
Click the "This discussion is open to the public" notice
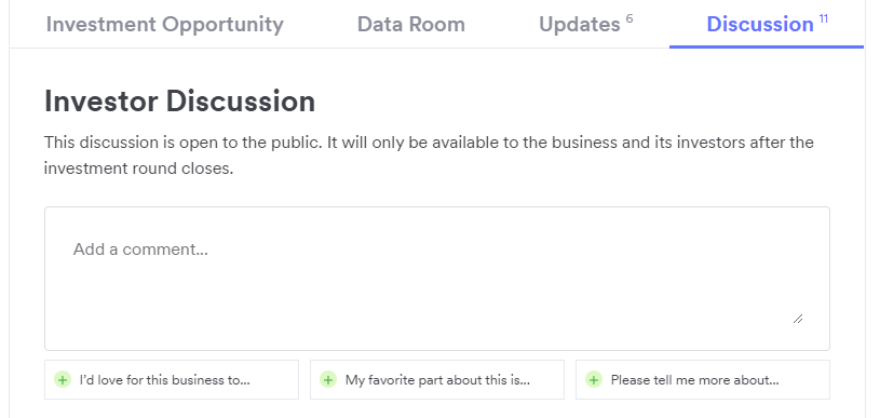429,155
